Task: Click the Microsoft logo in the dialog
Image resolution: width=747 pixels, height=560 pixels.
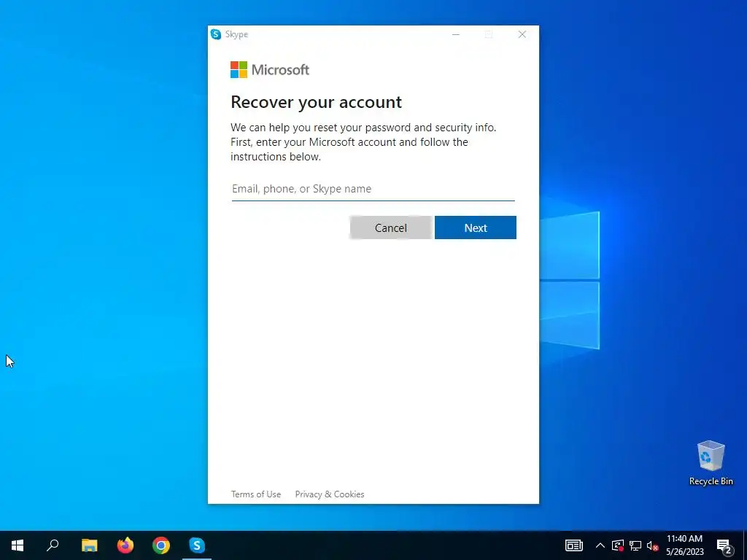Action: [x=270, y=69]
